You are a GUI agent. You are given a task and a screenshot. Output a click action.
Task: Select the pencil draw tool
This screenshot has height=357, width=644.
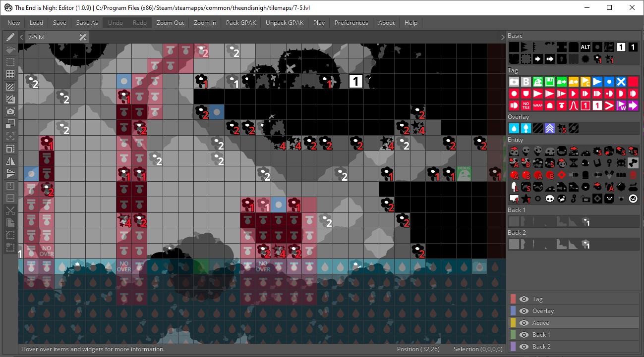click(x=10, y=37)
